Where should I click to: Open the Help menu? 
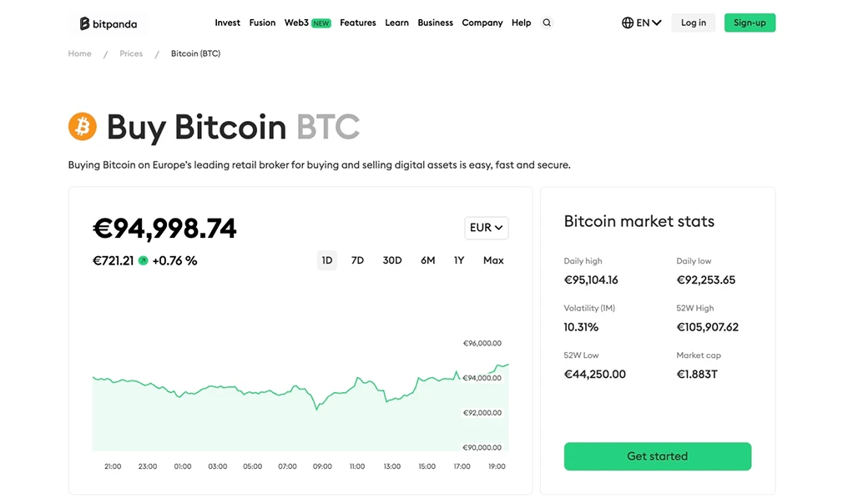(x=521, y=23)
